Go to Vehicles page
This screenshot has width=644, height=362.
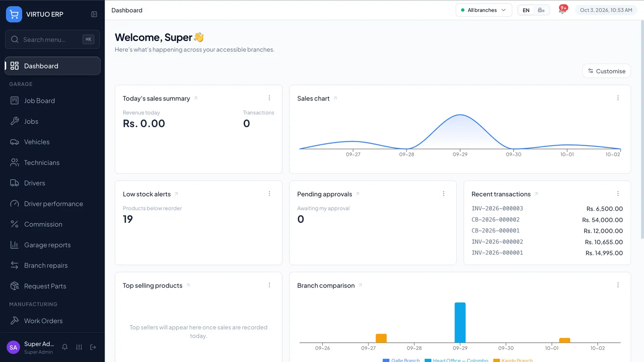[52, 142]
